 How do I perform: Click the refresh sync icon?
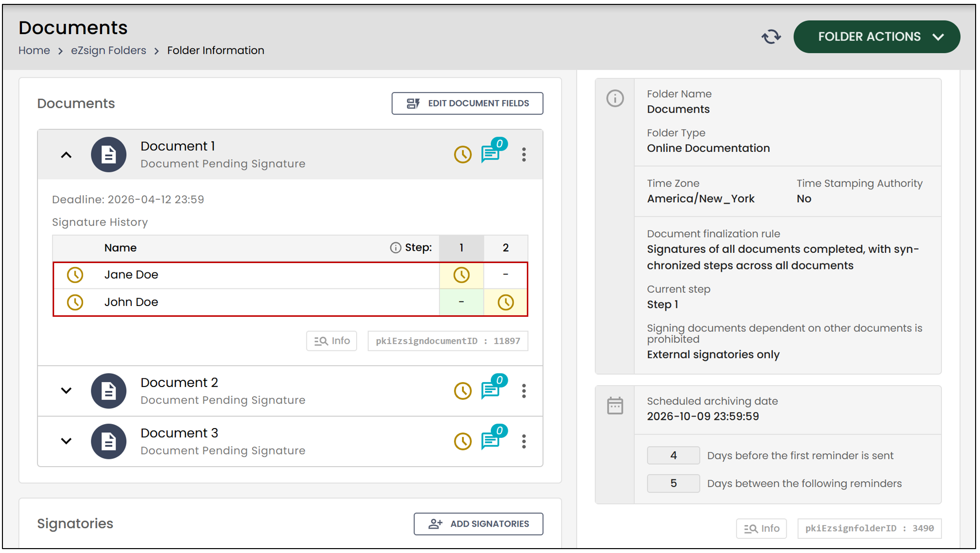pyautogui.click(x=771, y=37)
